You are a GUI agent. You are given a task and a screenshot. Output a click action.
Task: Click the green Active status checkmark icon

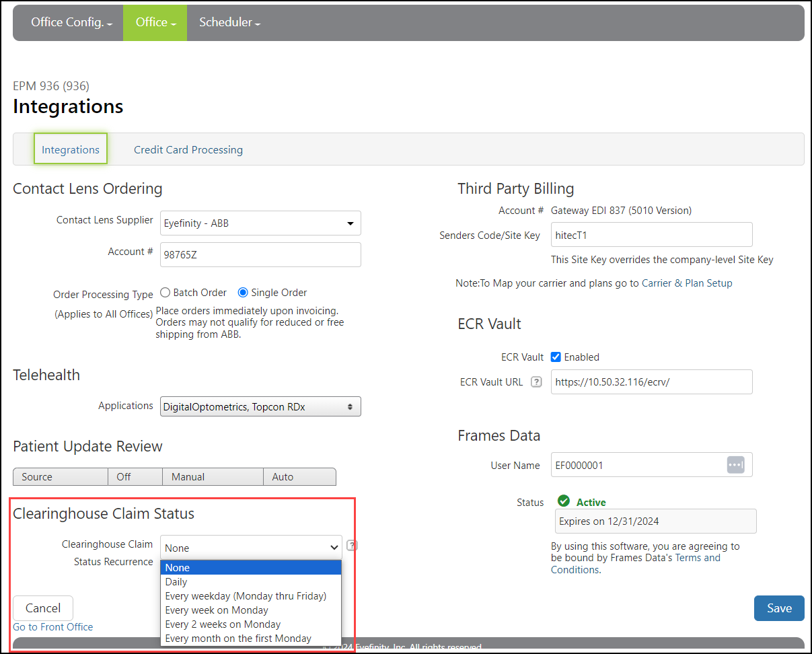564,501
